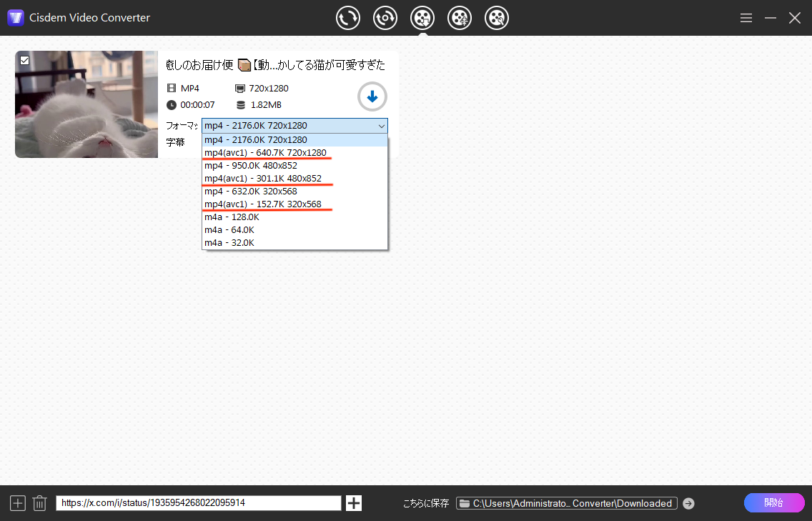The width and height of the screenshot is (812, 521).
Task: Open the hamburger menu
Action: tap(746, 18)
